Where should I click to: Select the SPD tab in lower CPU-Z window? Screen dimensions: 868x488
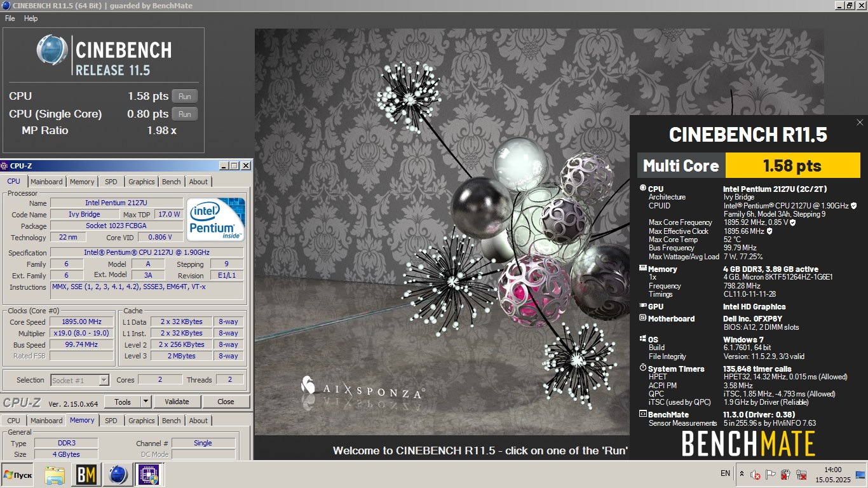(x=111, y=421)
